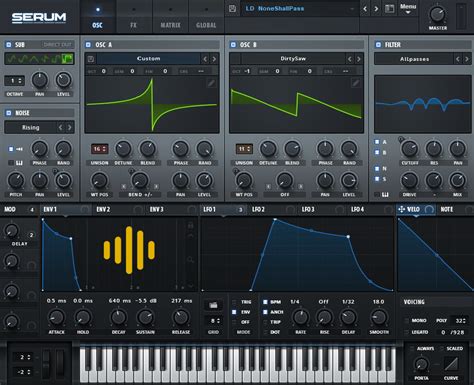This screenshot has width=474, height=385.
Task: Toggle the OSC A enable switch
Action: [x=88, y=45]
